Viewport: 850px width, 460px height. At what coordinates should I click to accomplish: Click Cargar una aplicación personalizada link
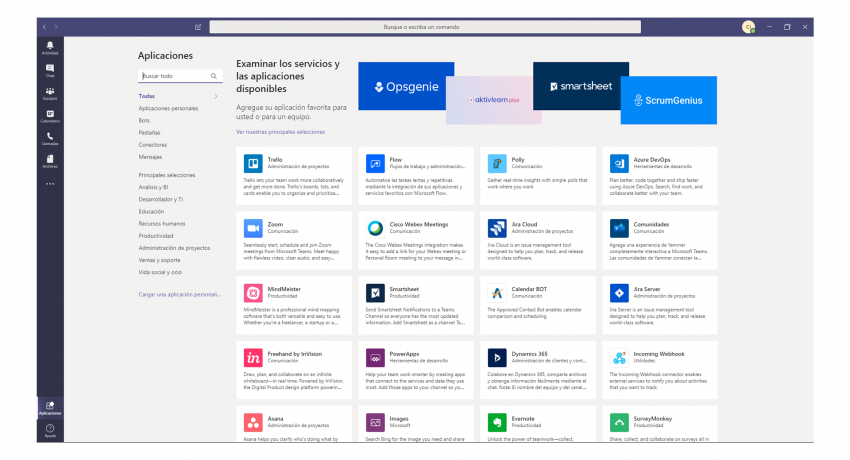point(180,295)
